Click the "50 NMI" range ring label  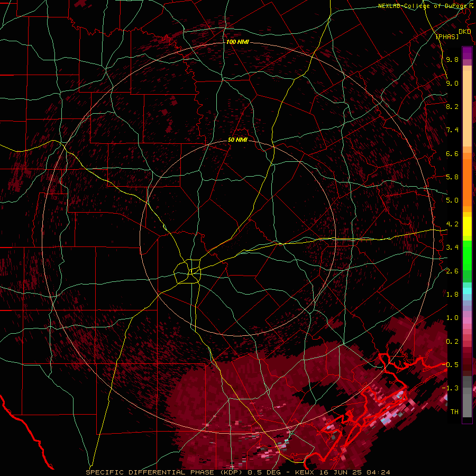click(237, 140)
